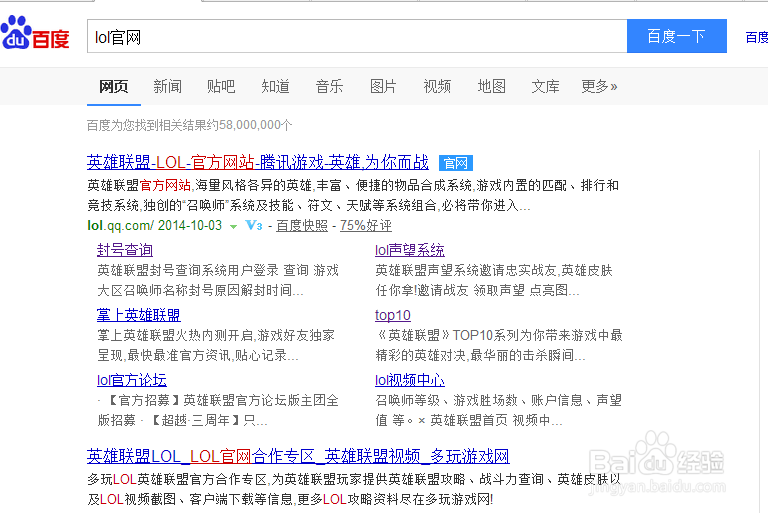768x513 pixels.
Task: Open the lol声望系统 sublink
Action: (x=409, y=250)
